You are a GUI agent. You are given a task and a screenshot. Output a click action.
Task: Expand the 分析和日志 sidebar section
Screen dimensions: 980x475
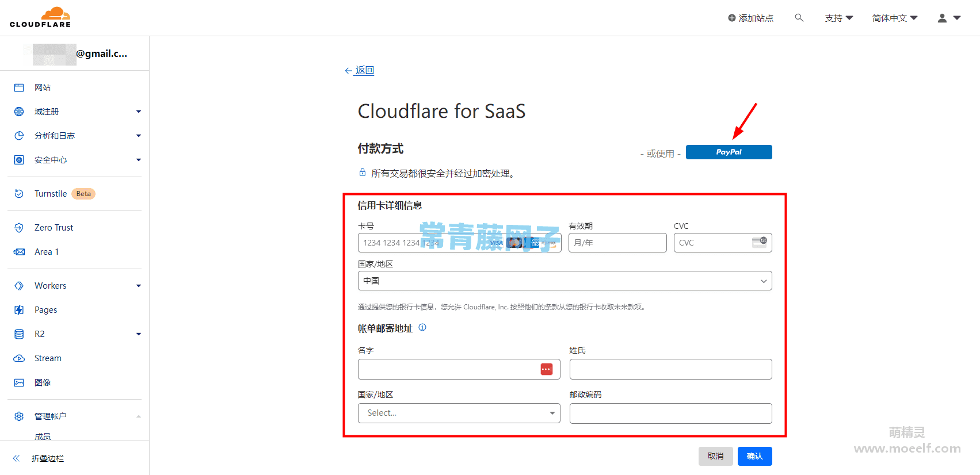[139, 136]
